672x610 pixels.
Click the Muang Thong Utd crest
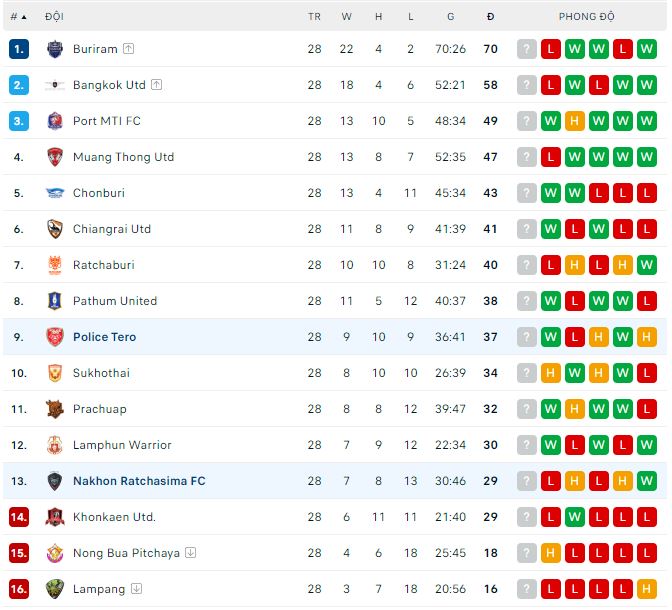[55, 157]
